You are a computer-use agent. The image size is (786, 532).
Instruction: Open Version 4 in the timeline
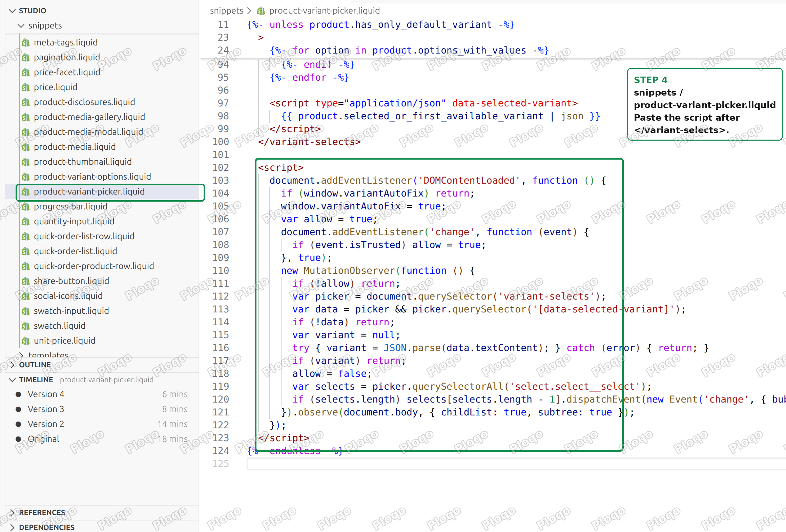(x=102, y=394)
